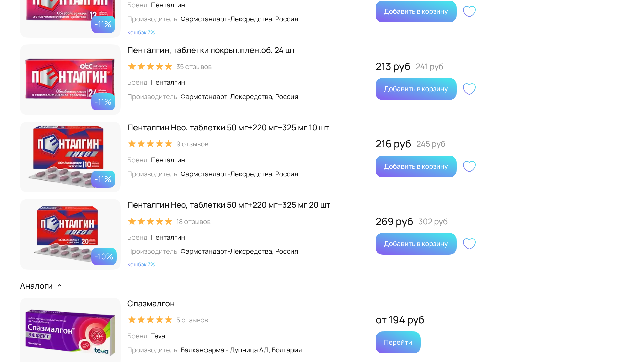The height and width of the screenshot is (362, 644).
Task: Open the 35 отзывов reviews link
Action: click(x=194, y=67)
